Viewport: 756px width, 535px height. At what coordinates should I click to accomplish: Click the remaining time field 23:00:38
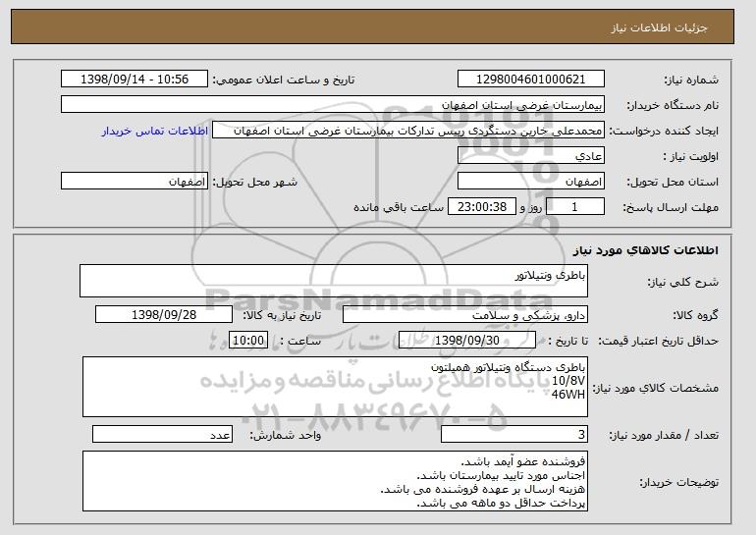coord(482,207)
